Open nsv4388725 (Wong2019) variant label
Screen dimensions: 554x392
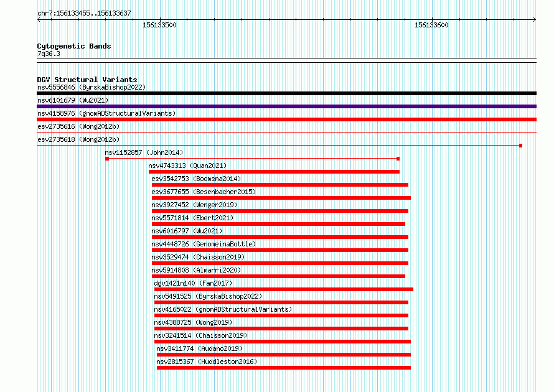(193, 322)
